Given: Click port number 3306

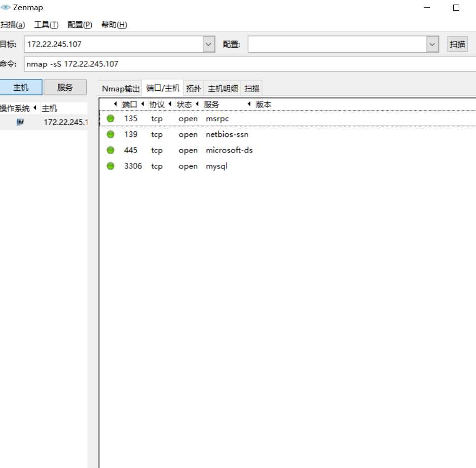Looking at the screenshot, I should (x=133, y=166).
